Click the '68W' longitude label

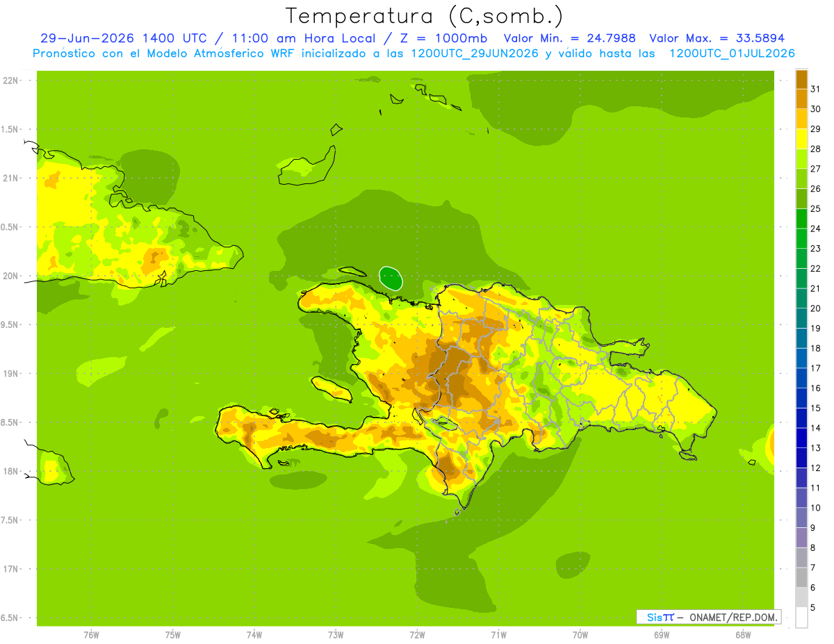click(x=743, y=635)
